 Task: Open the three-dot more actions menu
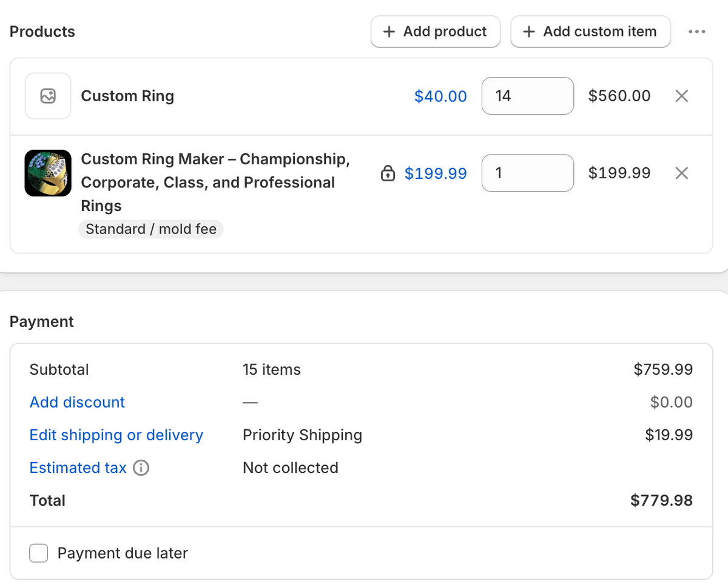tap(696, 32)
